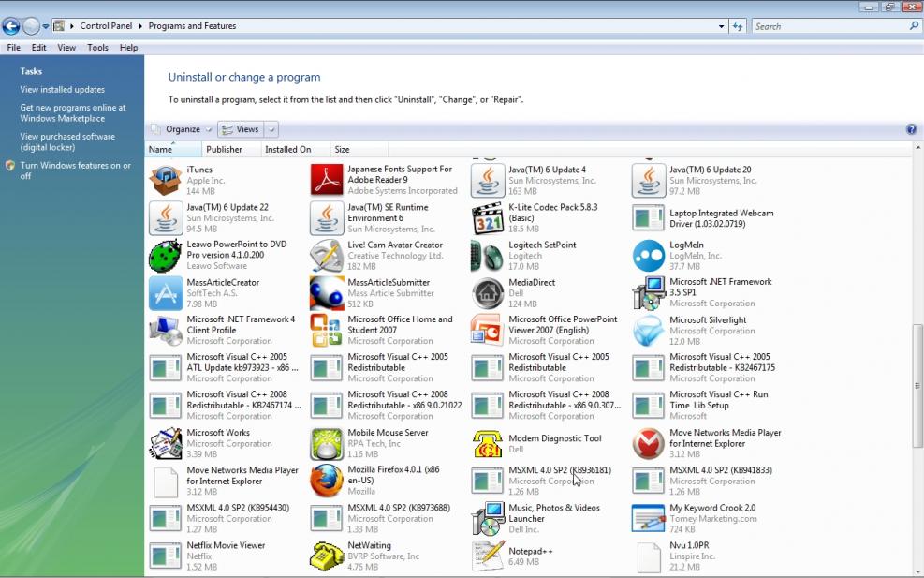This screenshot has height=578, width=924.
Task: Click the Java(TM) 6 Update 4 icon
Action: pos(488,181)
